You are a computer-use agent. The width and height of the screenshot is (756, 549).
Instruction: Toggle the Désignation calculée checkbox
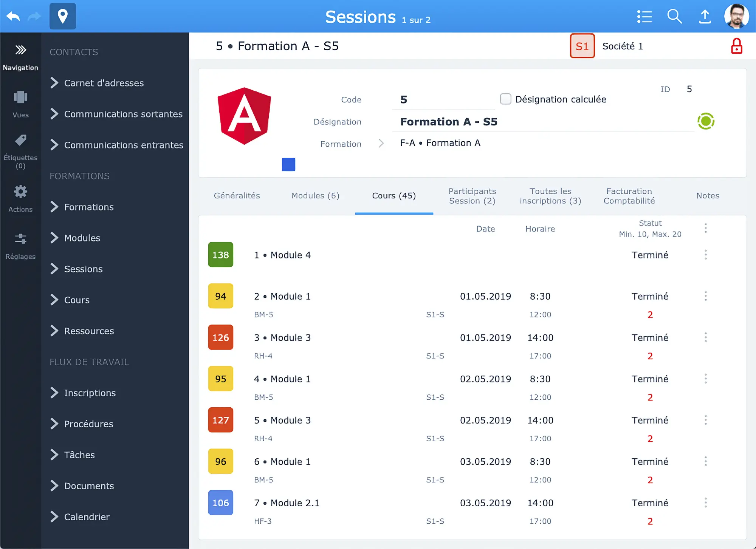pos(505,99)
